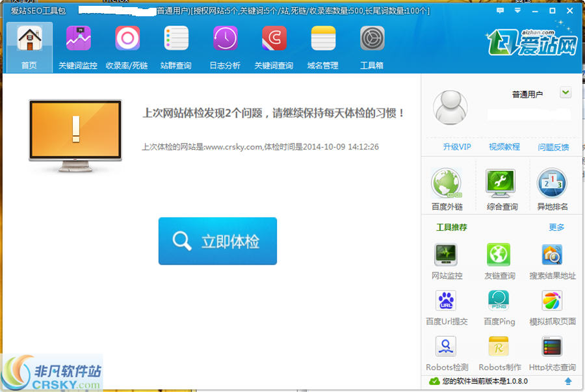Launch the 友链查询 friendly links checker
Screen dimensions: 585x392
click(x=499, y=259)
